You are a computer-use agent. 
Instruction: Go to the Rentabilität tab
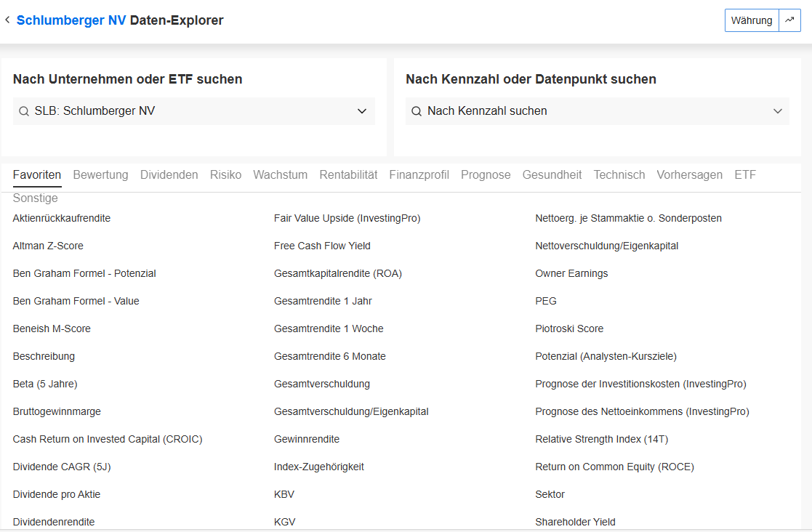[x=348, y=174]
